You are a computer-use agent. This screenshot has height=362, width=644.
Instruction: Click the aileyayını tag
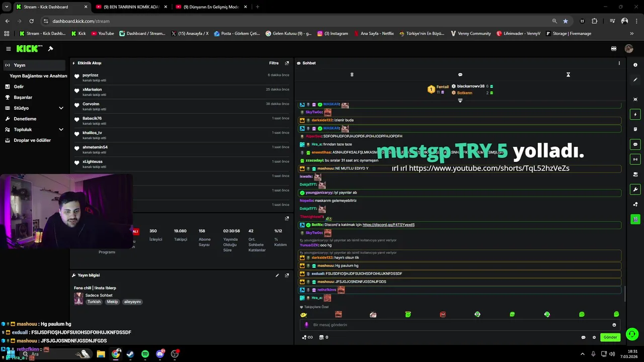(x=132, y=302)
